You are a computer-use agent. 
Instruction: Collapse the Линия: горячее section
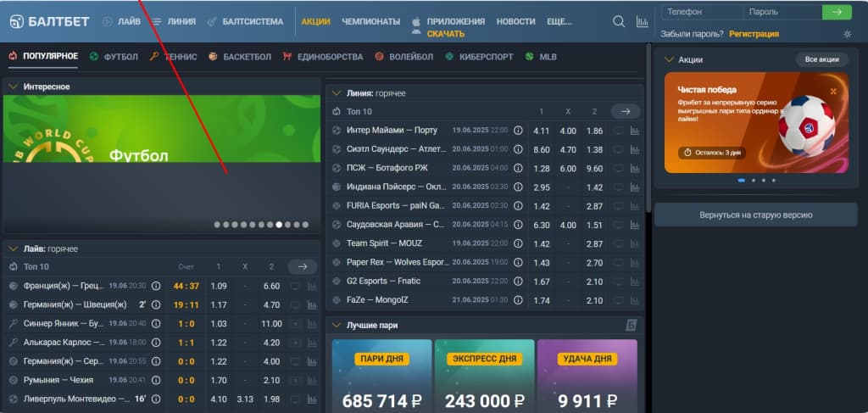pyautogui.click(x=336, y=93)
